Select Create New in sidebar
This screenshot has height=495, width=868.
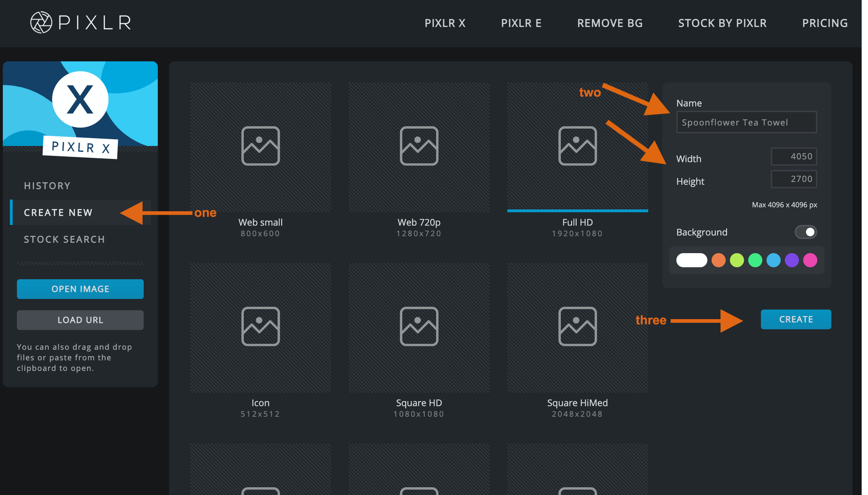click(80, 213)
